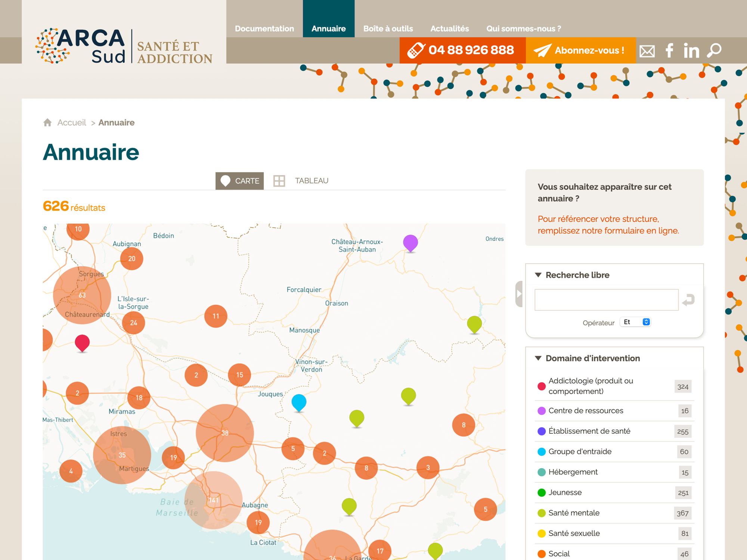Viewport: 747px width, 560px height.
Task: Open the LinkedIn icon in header
Action: tap(691, 51)
